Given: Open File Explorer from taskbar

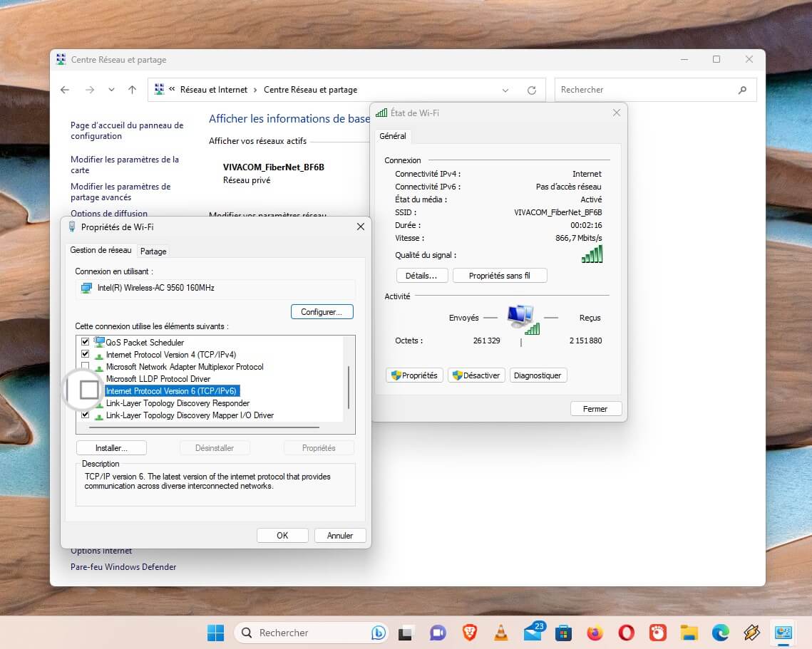Looking at the screenshot, I should click(689, 633).
